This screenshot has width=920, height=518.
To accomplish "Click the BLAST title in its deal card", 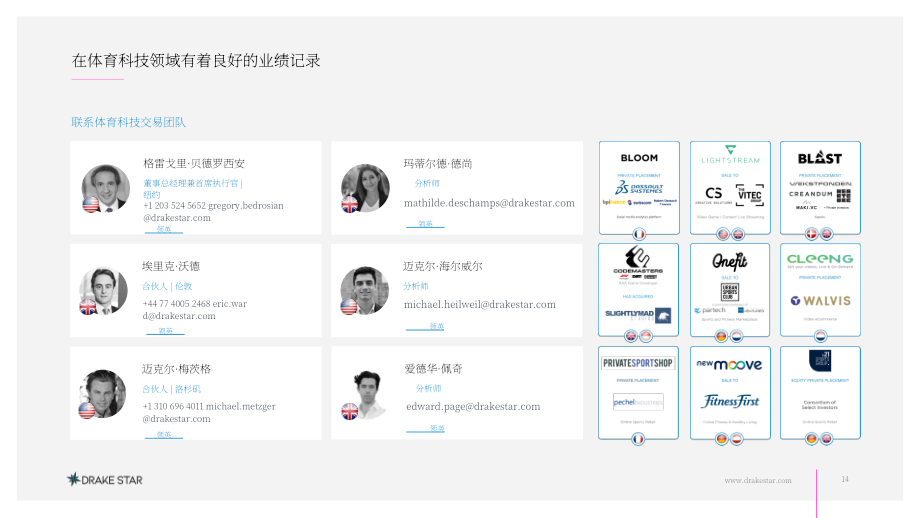I will 820,158.
